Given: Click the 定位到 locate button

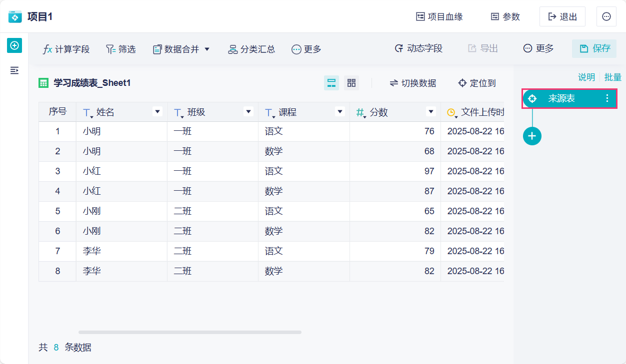Looking at the screenshot, I should 477,83.
